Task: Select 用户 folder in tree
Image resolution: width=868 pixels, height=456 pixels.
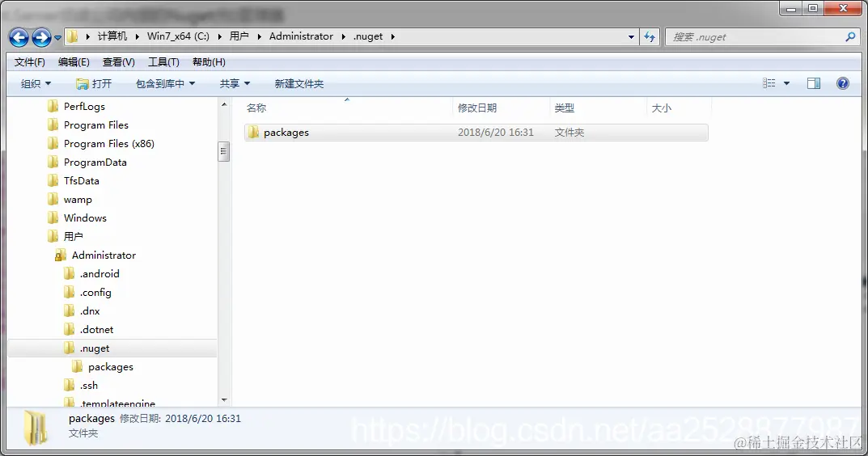Action: click(x=73, y=237)
